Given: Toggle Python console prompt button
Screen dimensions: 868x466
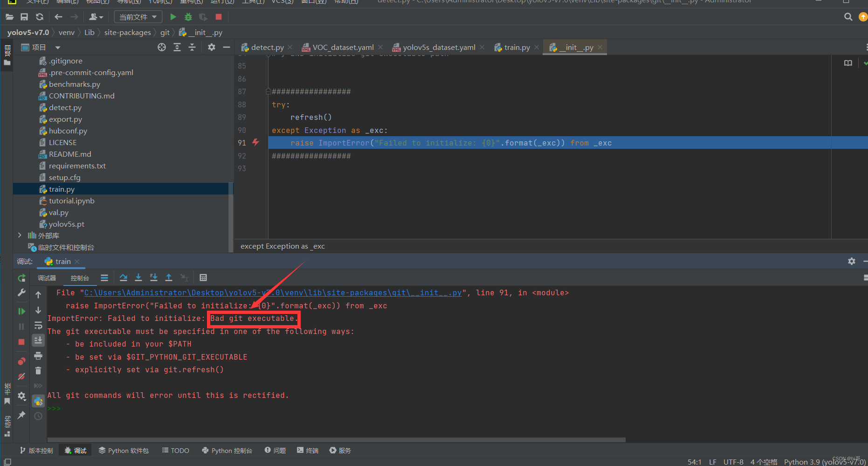Looking at the screenshot, I should [x=38, y=401].
